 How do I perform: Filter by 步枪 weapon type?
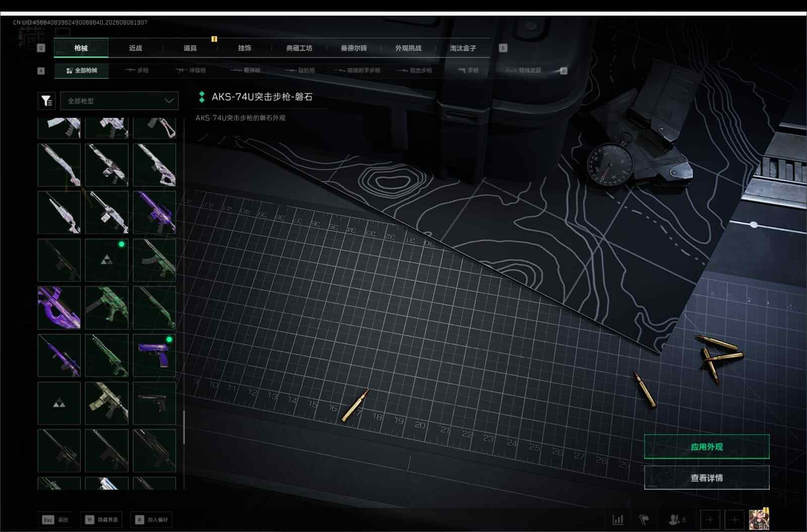click(137, 71)
